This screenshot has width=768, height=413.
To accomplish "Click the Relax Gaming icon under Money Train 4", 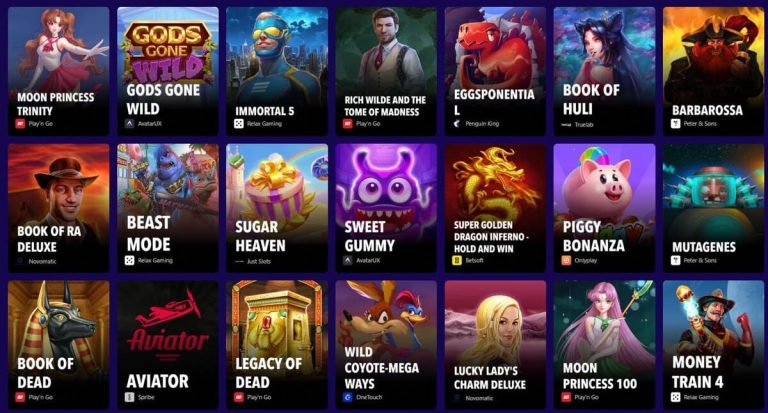I will (x=675, y=397).
